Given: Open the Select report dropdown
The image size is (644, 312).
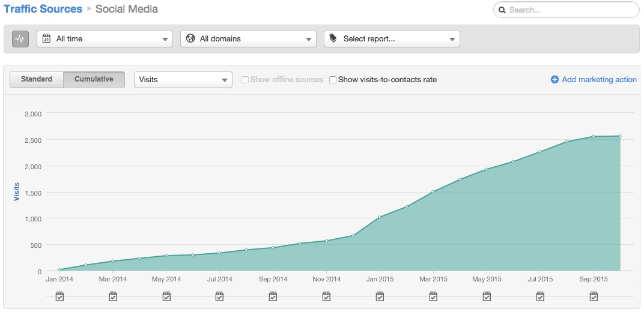Looking at the screenshot, I should pos(392,39).
